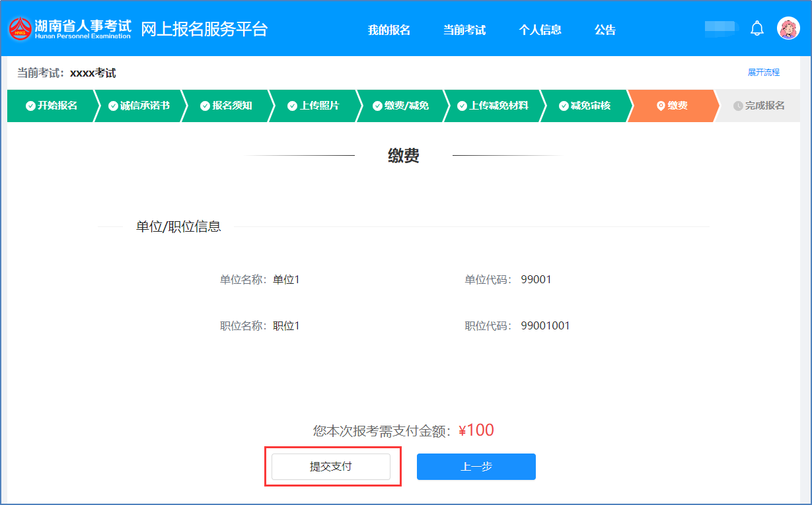The height and width of the screenshot is (505, 812).
Task: Click the blurred username in header
Action: [x=721, y=29]
